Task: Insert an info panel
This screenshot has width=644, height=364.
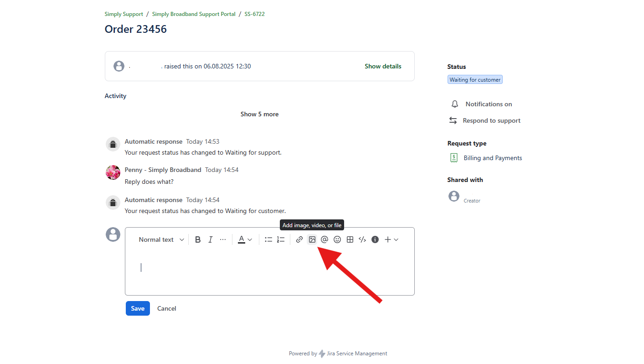Action: click(x=375, y=239)
